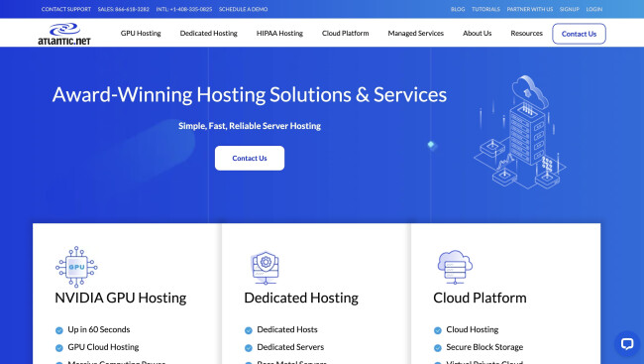Open the HIPAA Hosting menu
The image size is (644, 364).
click(x=279, y=34)
